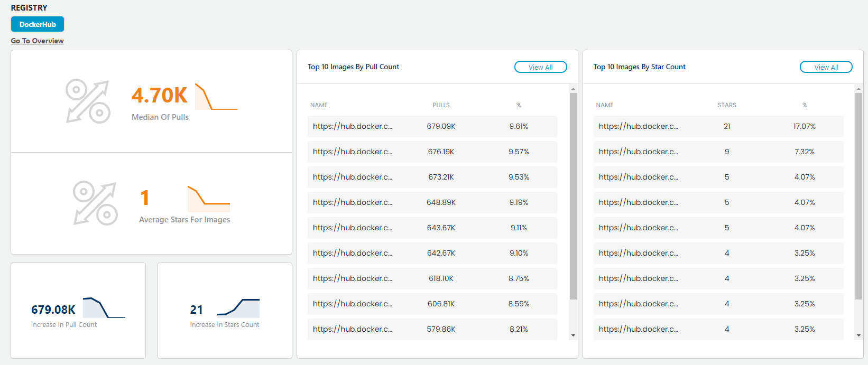Image resolution: width=868 pixels, height=365 pixels.
Task: Click the Median Of Pulls percent-arrow icon
Action: (88, 101)
